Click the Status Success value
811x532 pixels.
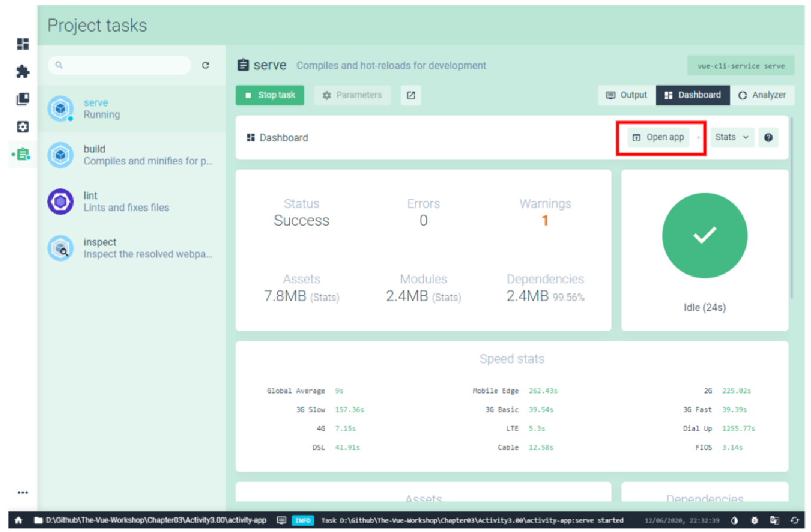(x=301, y=221)
